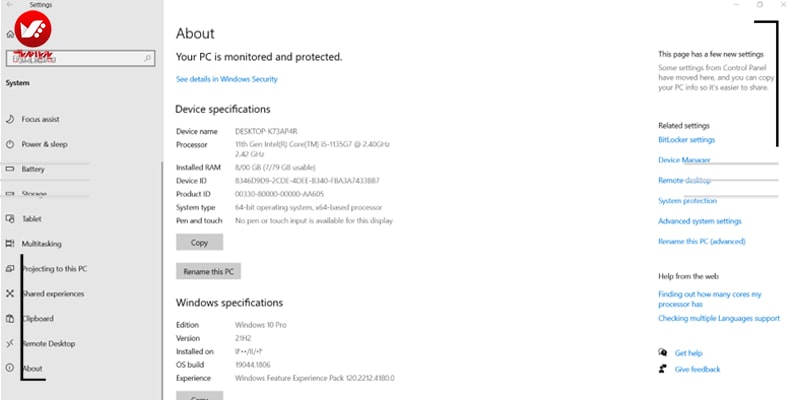Click the Shared experiences icon
The height and width of the screenshot is (400, 800).
click(x=10, y=294)
